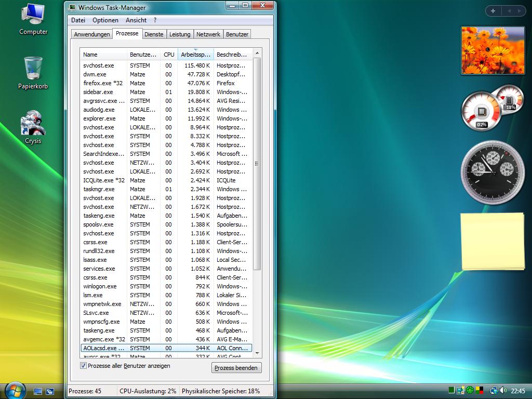Select the lsass.exe process row
This screenshot has height=399, width=532.
tap(166, 260)
